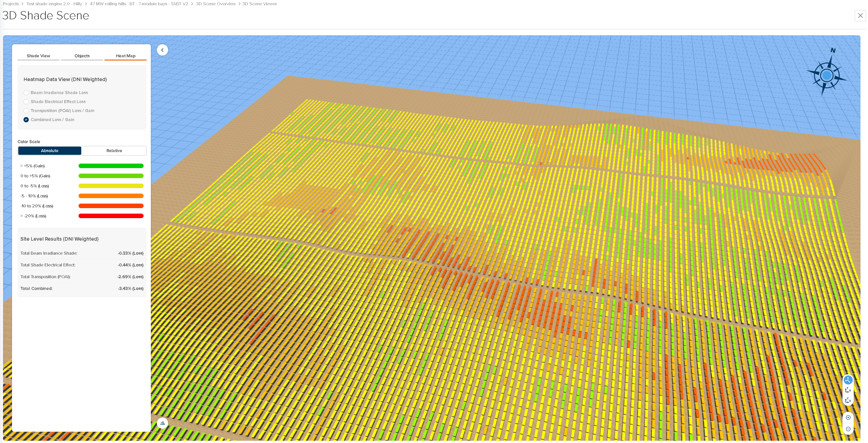Image resolution: width=868 pixels, height=443 pixels.
Task: Open the Heat Map tab
Action: [x=125, y=56]
